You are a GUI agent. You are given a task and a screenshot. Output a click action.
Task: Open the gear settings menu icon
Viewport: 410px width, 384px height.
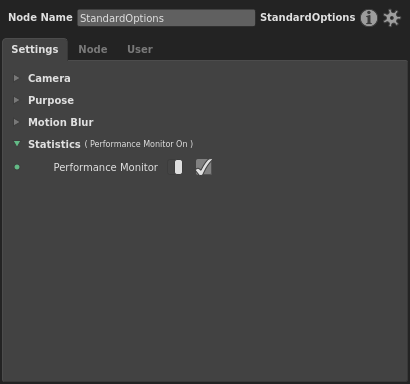pyautogui.click(x=391, y=18)
